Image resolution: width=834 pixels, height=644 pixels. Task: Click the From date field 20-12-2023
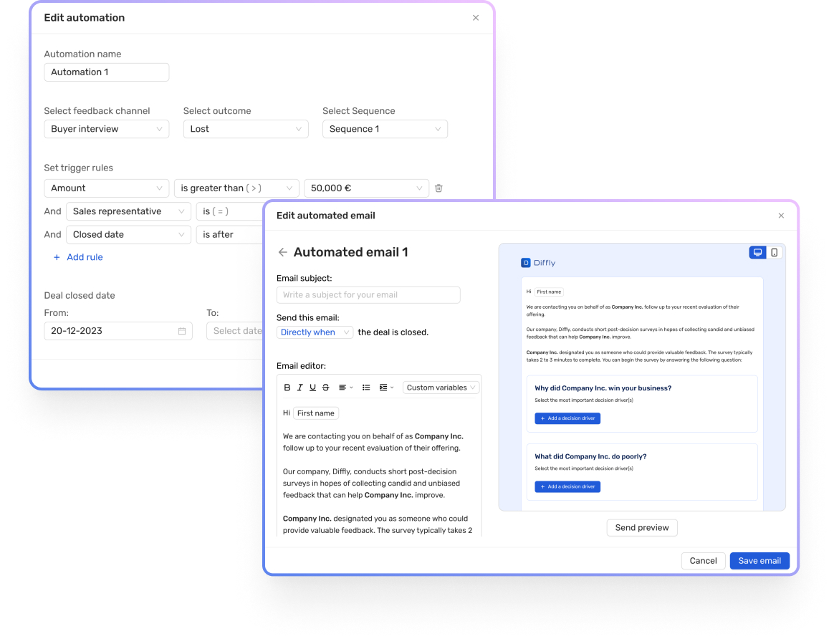[118, 331]
